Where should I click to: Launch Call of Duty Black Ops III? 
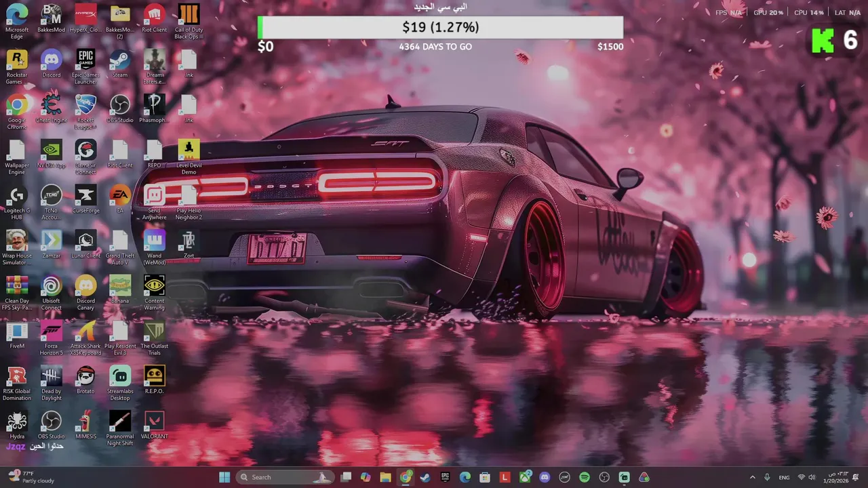[x=189, y=21]
